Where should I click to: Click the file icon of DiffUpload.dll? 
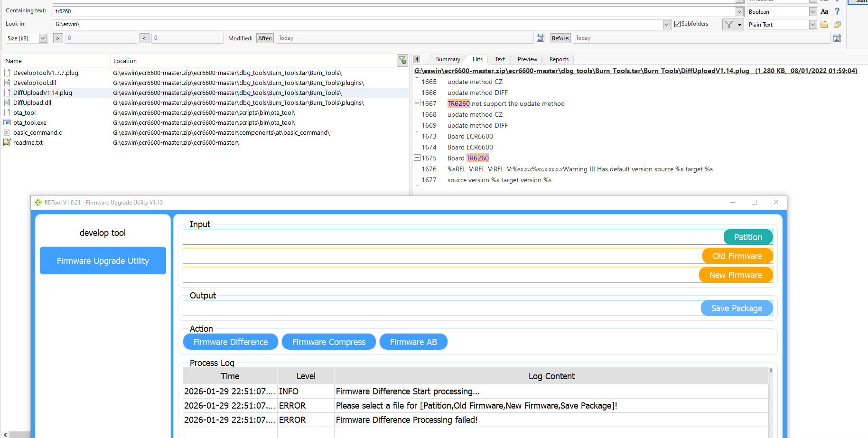(x=7, y=103)
